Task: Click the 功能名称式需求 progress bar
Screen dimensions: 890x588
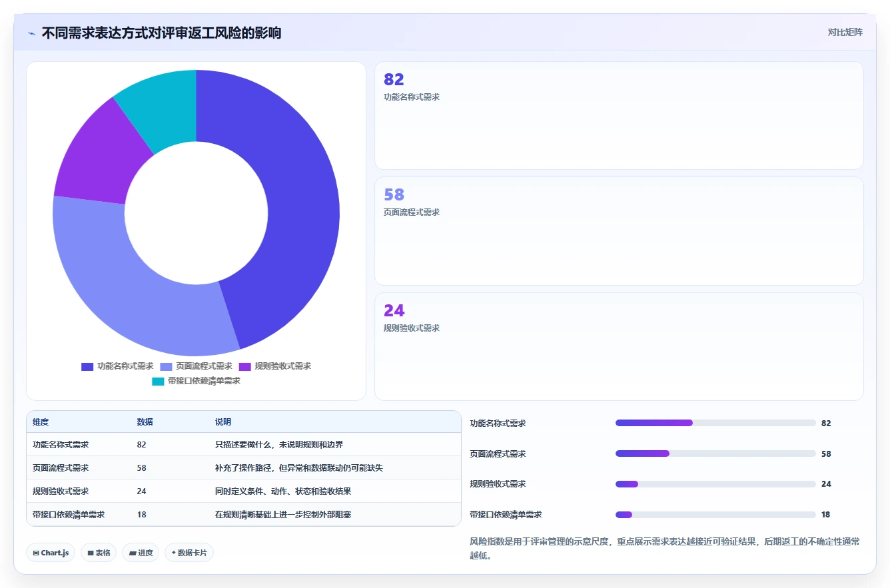Action: pos(715,423)
